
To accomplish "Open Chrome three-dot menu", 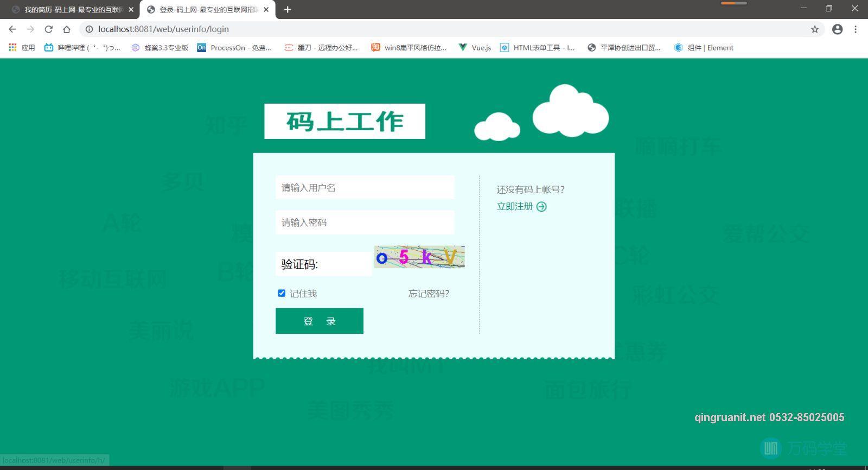I will click(856, 29).
